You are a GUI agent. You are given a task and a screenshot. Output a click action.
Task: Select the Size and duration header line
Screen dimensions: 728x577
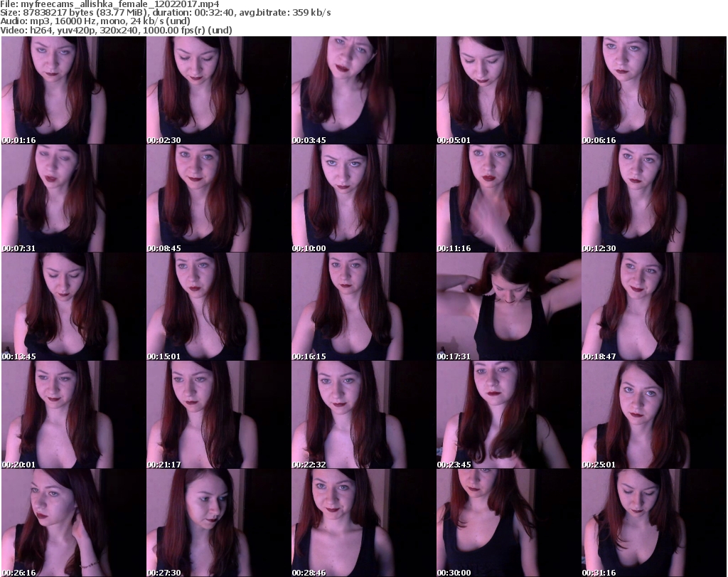point(165,13)
